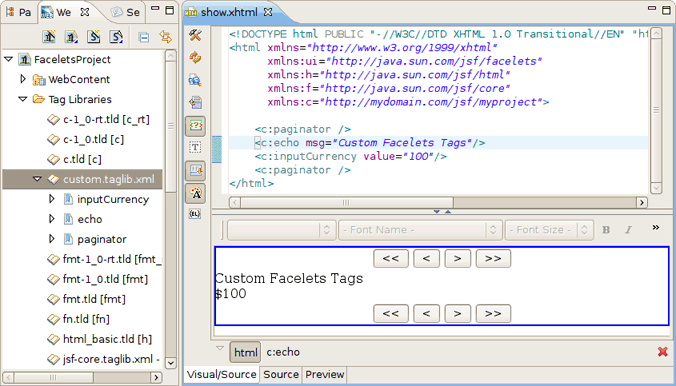Click the top paginator >> button
The height and width of the screenshot is (386, 676).
pyautogui.click(x=493, y=258)
